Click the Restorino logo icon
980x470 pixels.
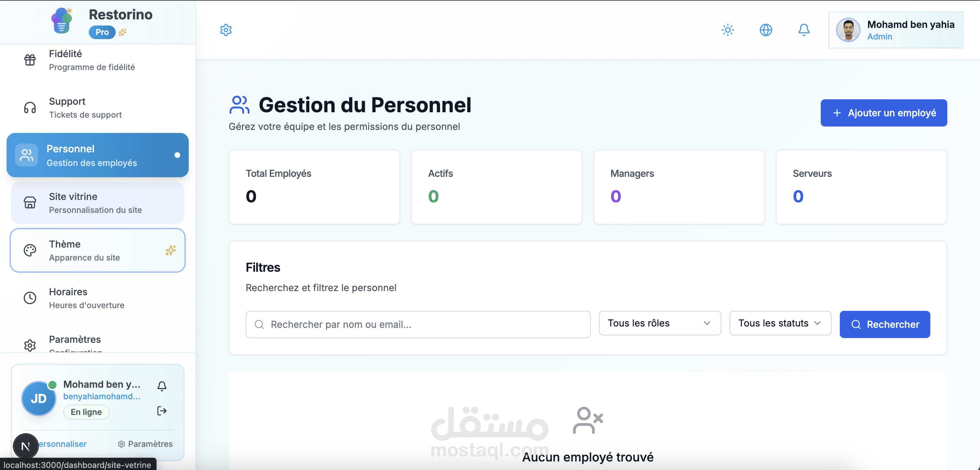62,21
